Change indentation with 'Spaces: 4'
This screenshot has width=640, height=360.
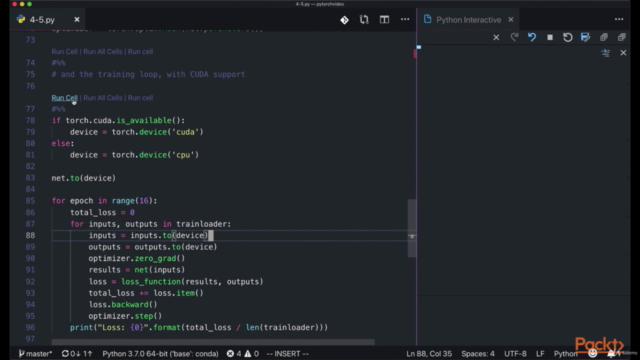[x=478, y=354]
